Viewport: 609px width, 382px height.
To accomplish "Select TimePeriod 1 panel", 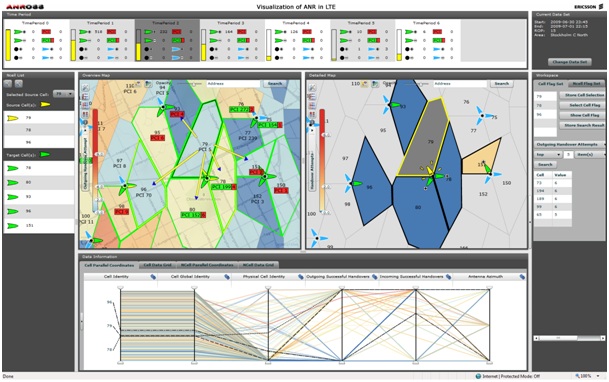I will tap(102, 40).
